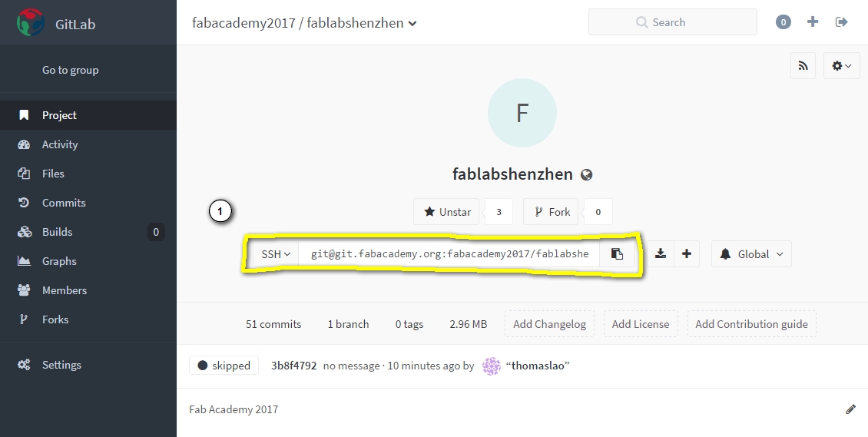Click inside the Search field
This screenshot has height=437, width=868.
[673, 22]
